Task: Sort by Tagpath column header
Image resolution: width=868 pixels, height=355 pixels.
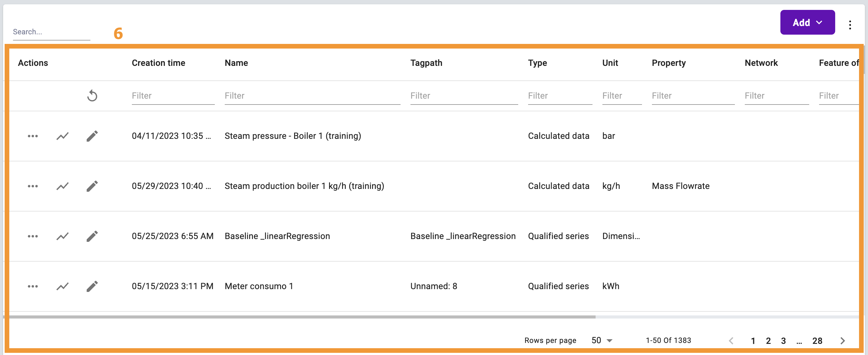Action: click(426, 62)
